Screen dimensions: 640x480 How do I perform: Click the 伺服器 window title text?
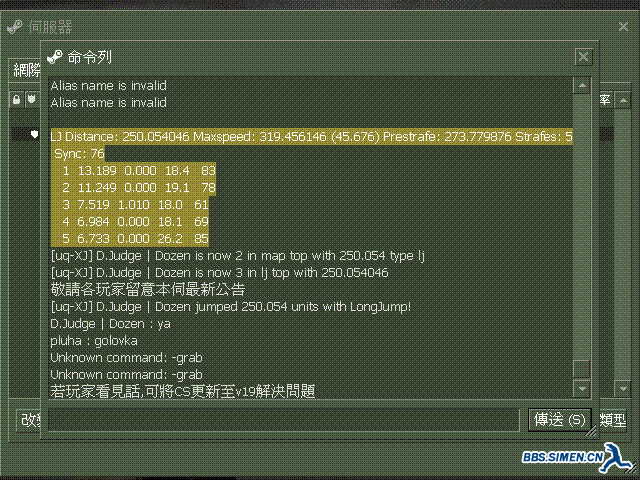click(50, 27)
